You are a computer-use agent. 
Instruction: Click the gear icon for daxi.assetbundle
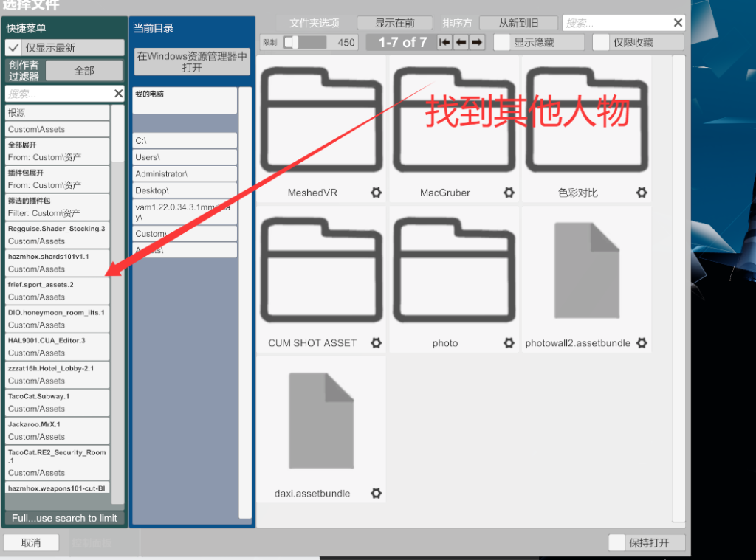376,493
